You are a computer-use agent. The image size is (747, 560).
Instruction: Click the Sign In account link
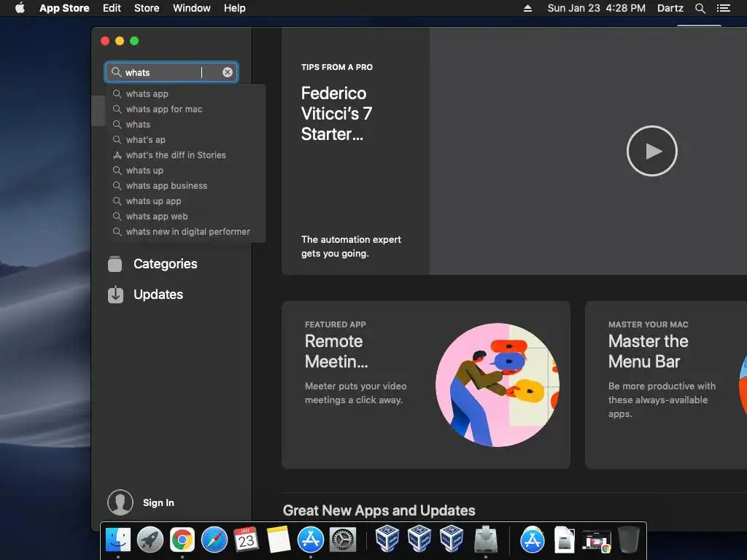click(158, 502)
